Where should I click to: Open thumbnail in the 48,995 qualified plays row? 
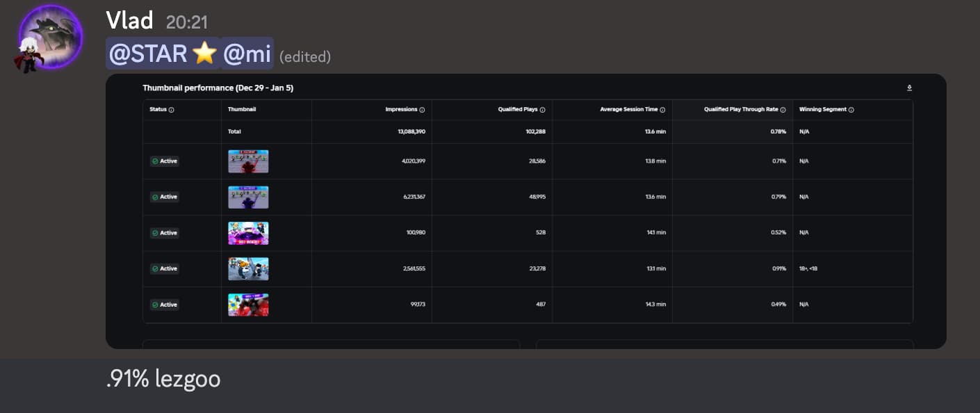[248, 197]
